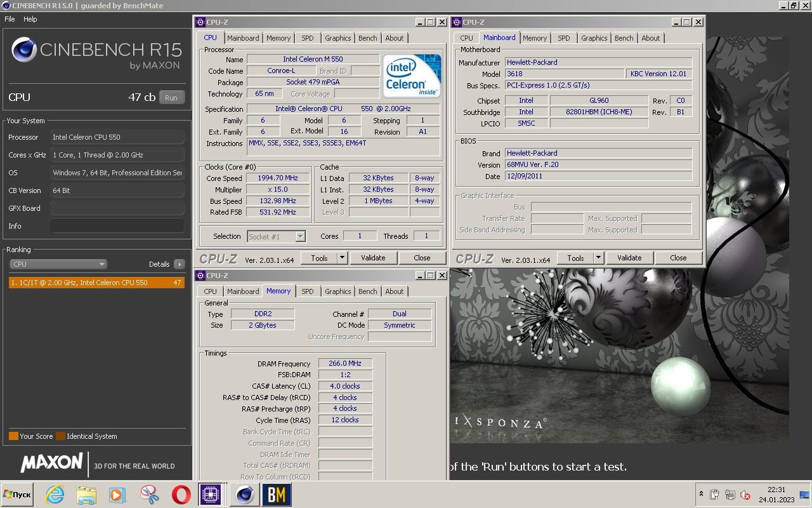Image resolution: width=812 pixels, height=508 pixels.
Task: Select the Intel Celeron CPU 550 ranking entry
Action: tap(96, 283)
